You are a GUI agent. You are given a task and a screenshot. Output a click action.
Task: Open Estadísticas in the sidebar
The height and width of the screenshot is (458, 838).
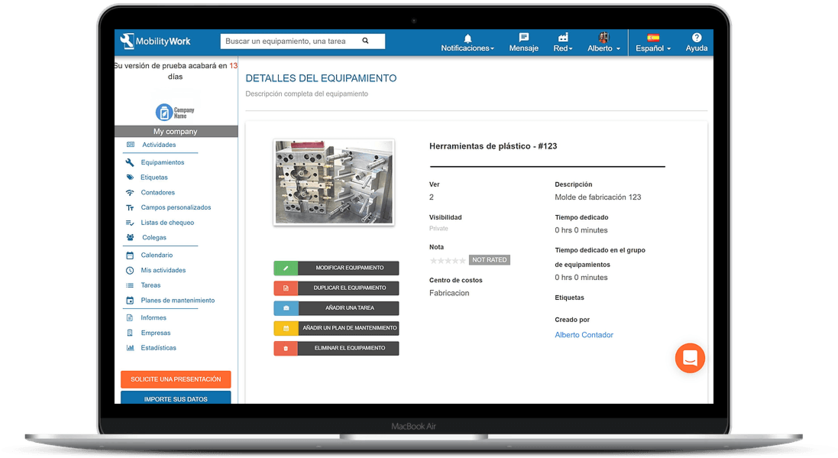[x=158, y=347]
